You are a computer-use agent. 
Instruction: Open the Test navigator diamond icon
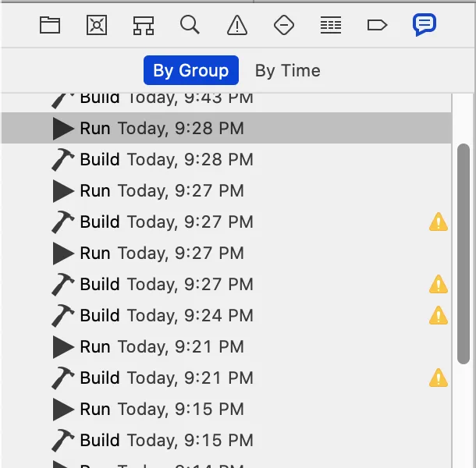[x=284, y=25]
